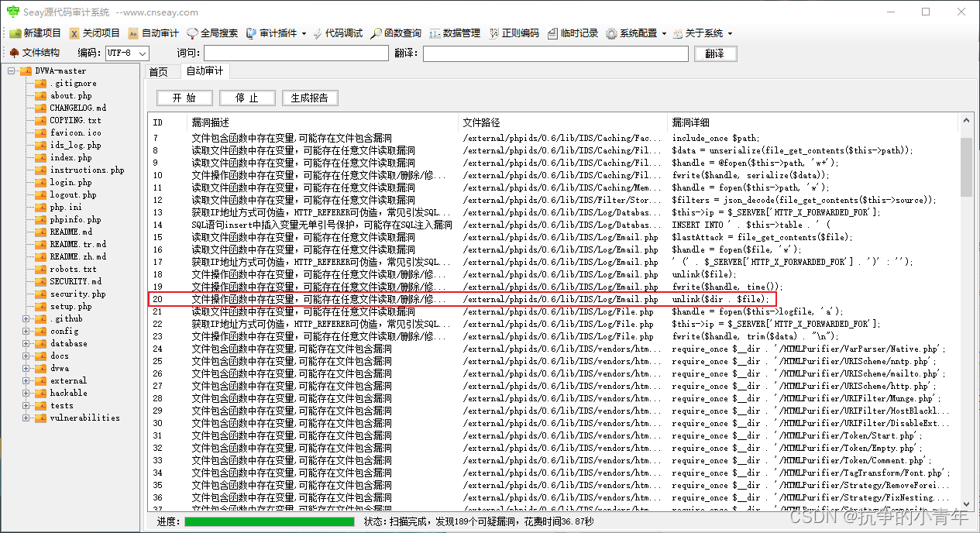
Task: Click the folder icon of hackable
Action: click(x=40, y=393)
